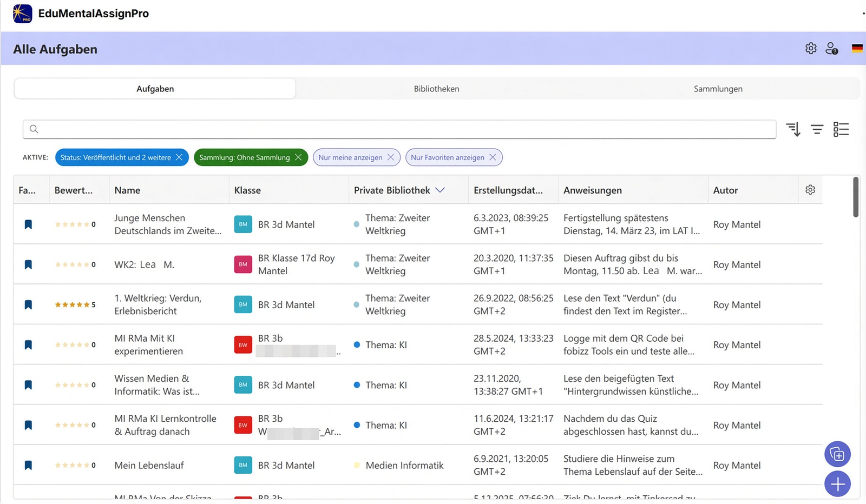This screenshot has height=504, width=866.
Task: Click BM class badge for Junge Menschen
Action: click(x=243, y=224)
